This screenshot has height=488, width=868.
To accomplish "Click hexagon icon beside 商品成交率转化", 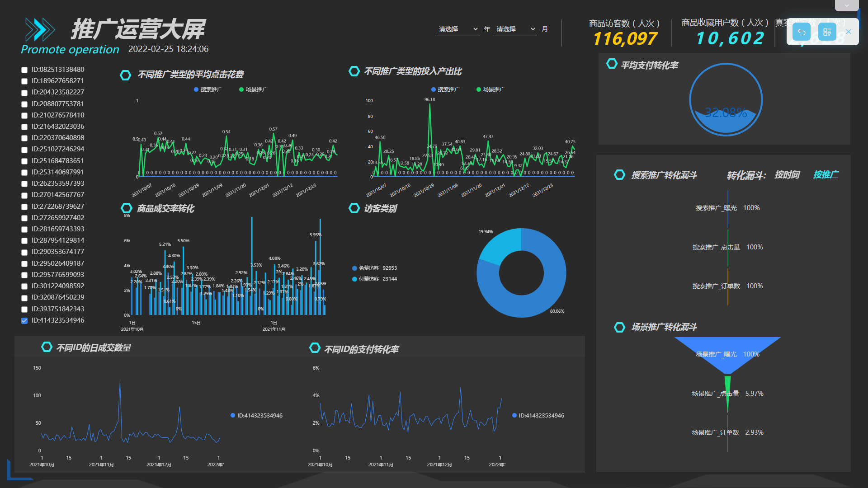I will [126, 208].
